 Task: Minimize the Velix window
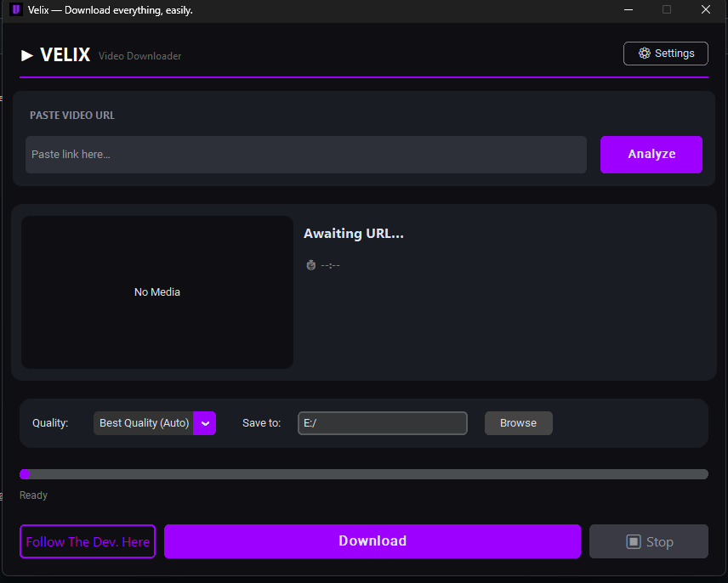[x=628, y=9]
